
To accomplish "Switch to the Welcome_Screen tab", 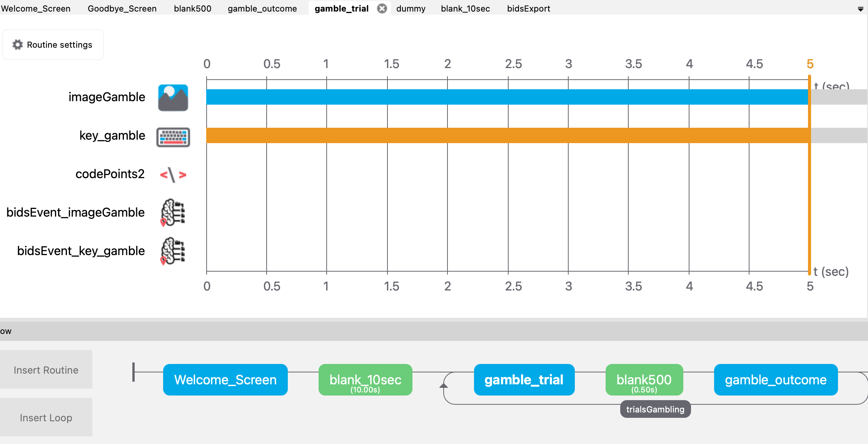I will 36,8.
